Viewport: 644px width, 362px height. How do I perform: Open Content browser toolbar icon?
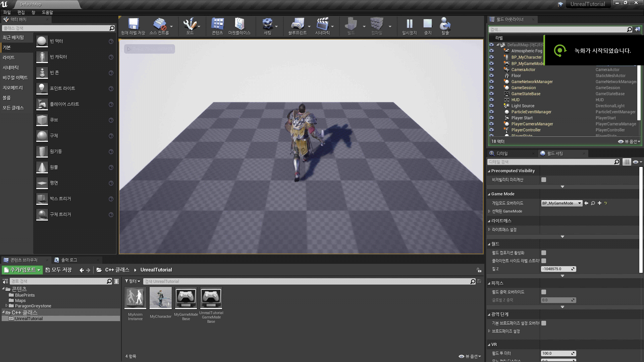coord(217,26)
